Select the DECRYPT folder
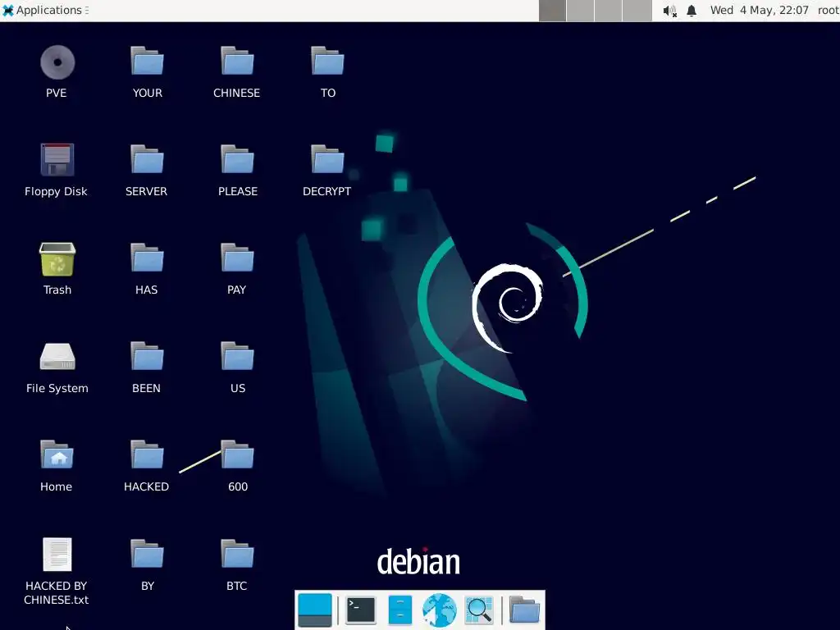Viewport: 840px width, 630px height. point(327,159)
